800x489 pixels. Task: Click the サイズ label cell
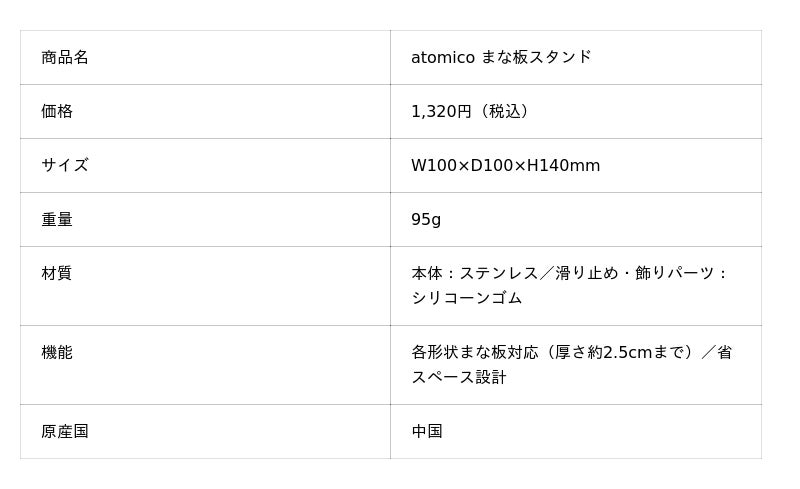pos(65,165)
